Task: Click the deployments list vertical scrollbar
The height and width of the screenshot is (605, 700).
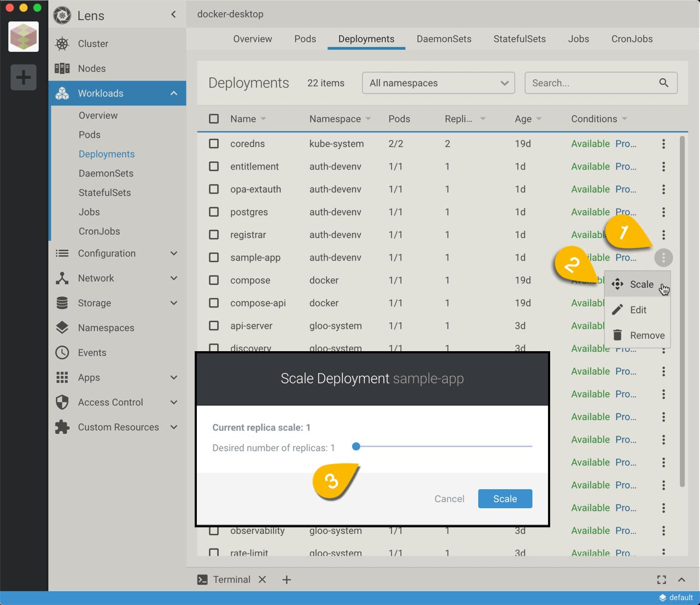Action: coord(682,312)
